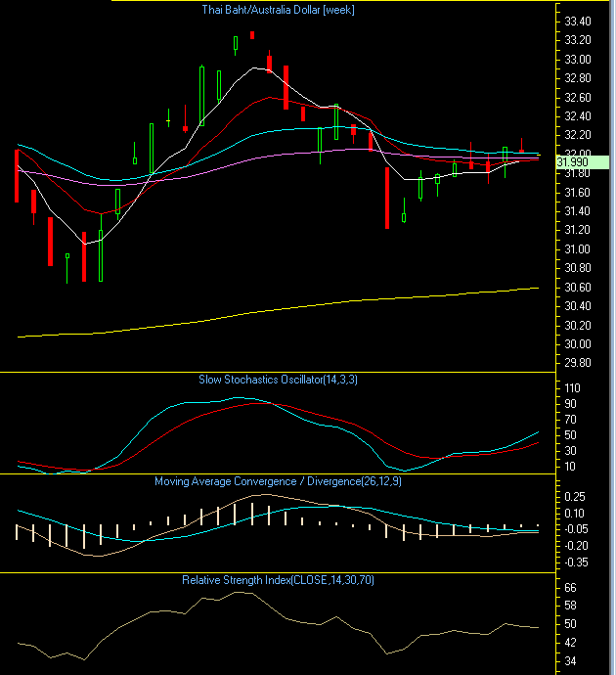Select the yellow long-term moving average line
The width and height of the screenshot is (616, 675).
click(x=293, y=315)
